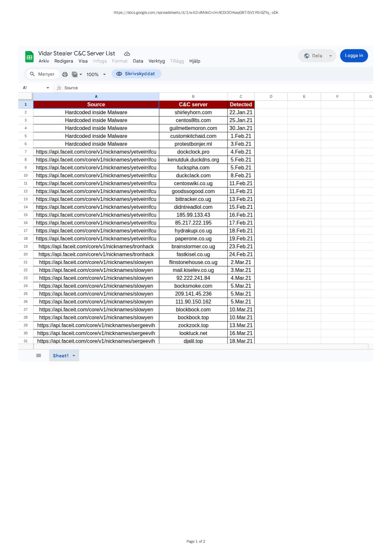The height and width of the screenshot is (554, 392).
Task: Click the filter views table icon
Action: click(75, 74)
